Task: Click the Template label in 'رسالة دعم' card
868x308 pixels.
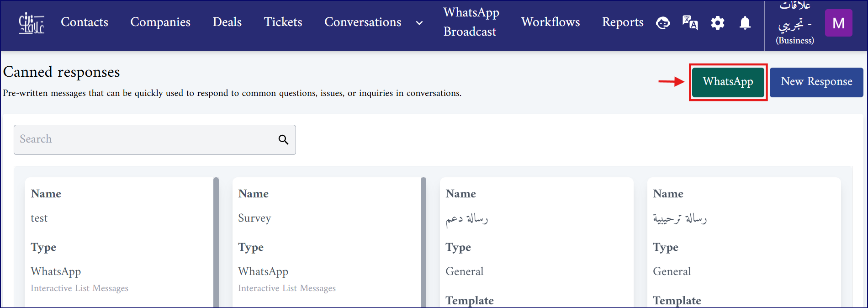Action: 470,300
